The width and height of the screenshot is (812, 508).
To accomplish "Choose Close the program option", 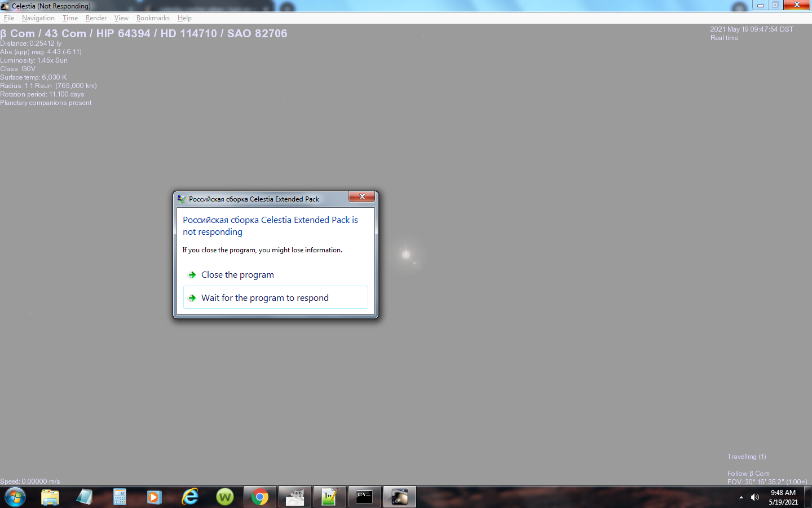I will click(275, 275).
